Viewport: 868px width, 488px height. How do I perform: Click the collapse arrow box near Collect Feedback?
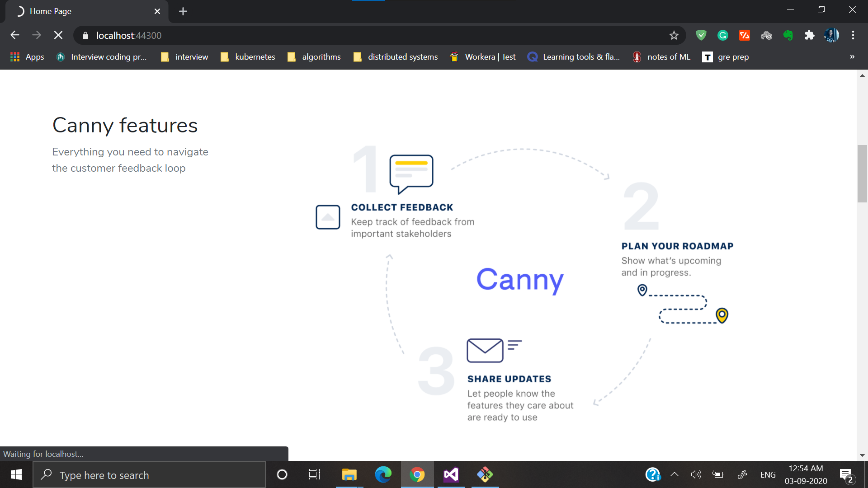328,217
